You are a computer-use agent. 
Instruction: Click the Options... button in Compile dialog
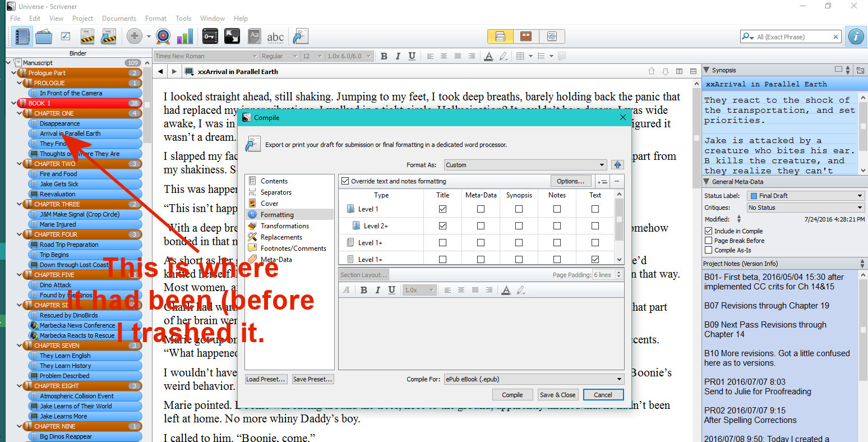(x=571, y=181)
